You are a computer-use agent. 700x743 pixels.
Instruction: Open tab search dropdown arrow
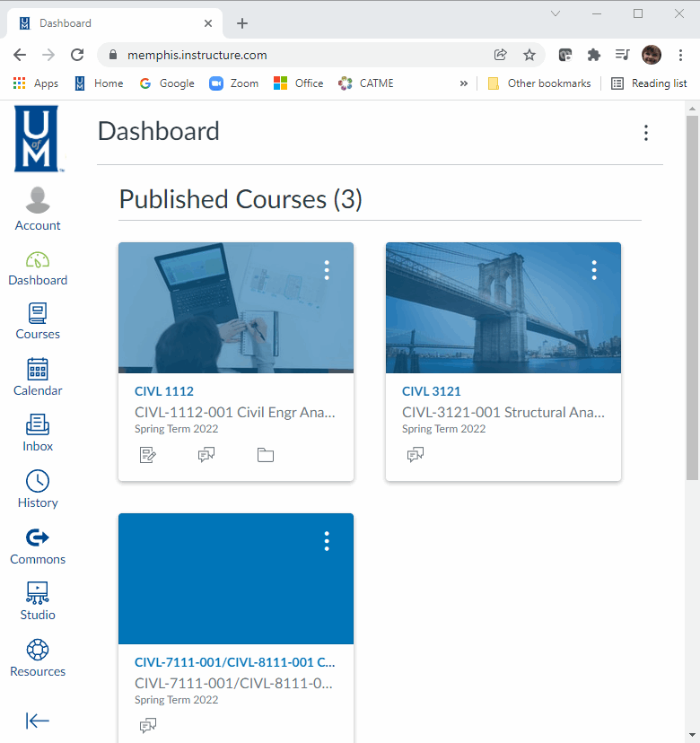(x=556, y=13)
